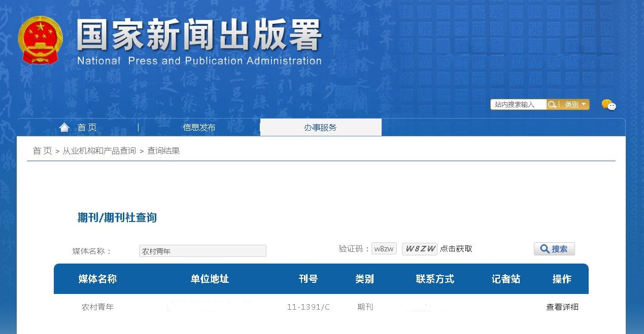Expand the 类别 dropdown arrow
Viewport: 644px width, 334px height.
[585, 104]
